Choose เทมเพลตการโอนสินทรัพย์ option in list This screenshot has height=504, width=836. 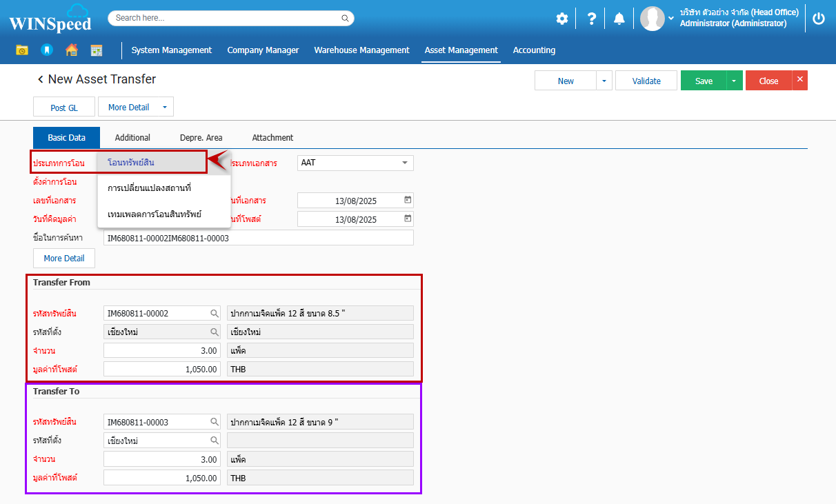(x=155, y=214)
